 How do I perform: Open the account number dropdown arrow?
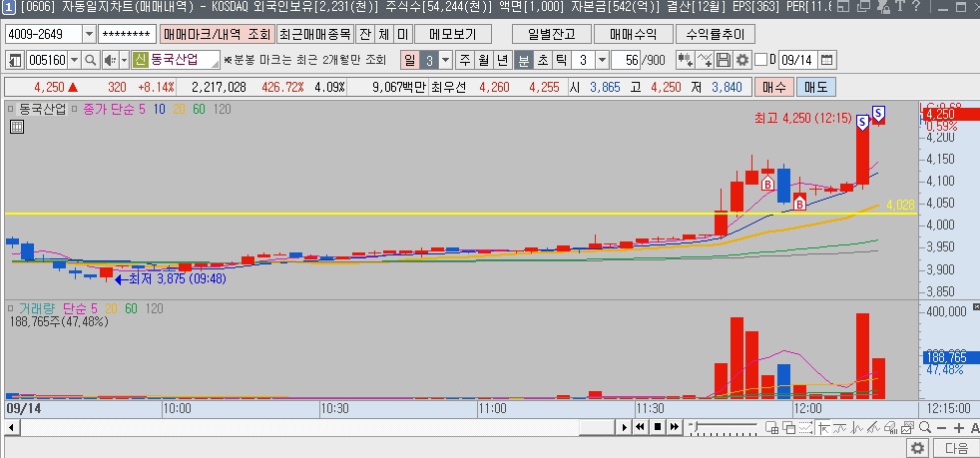click(90, 34)
